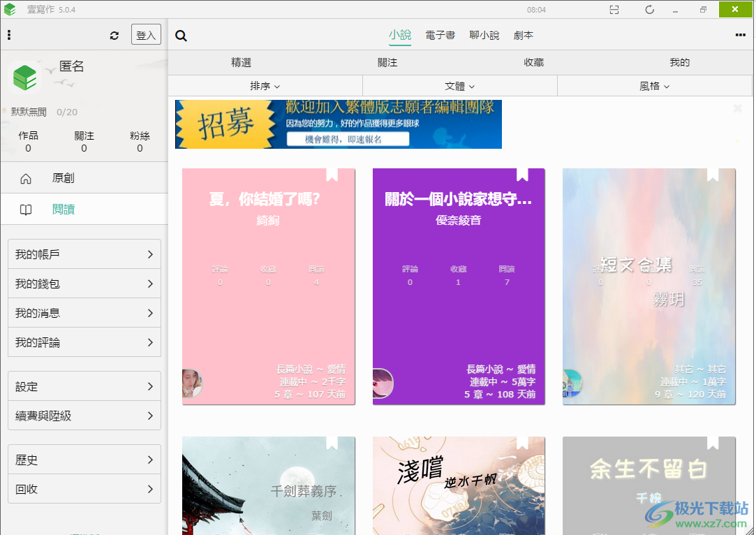The image size is (756, 535).
Task: Switch to the 小說 tab
Action: (400, 35)
